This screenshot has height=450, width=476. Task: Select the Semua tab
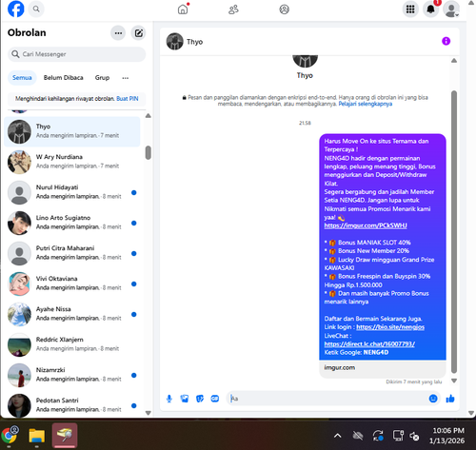point(22,78)
